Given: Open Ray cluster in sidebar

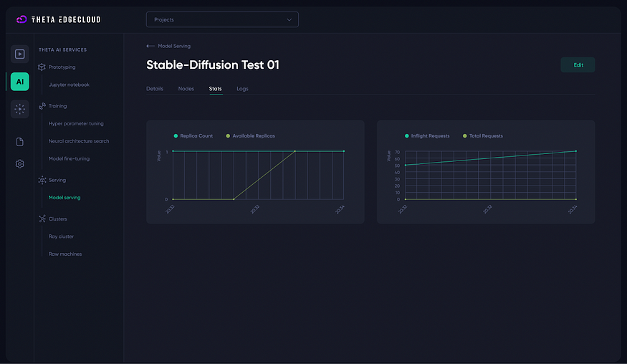Looking at the screenshot, I should (61, 236).
